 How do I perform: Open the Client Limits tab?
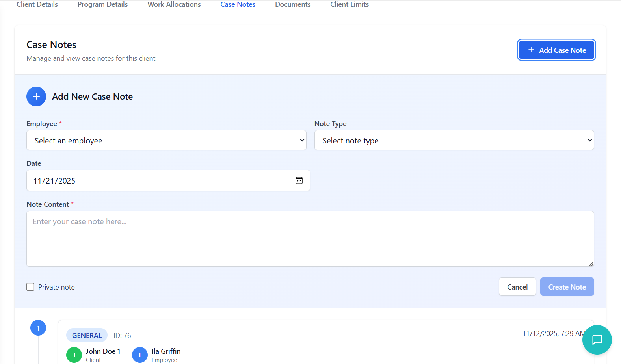pos(350,5)
